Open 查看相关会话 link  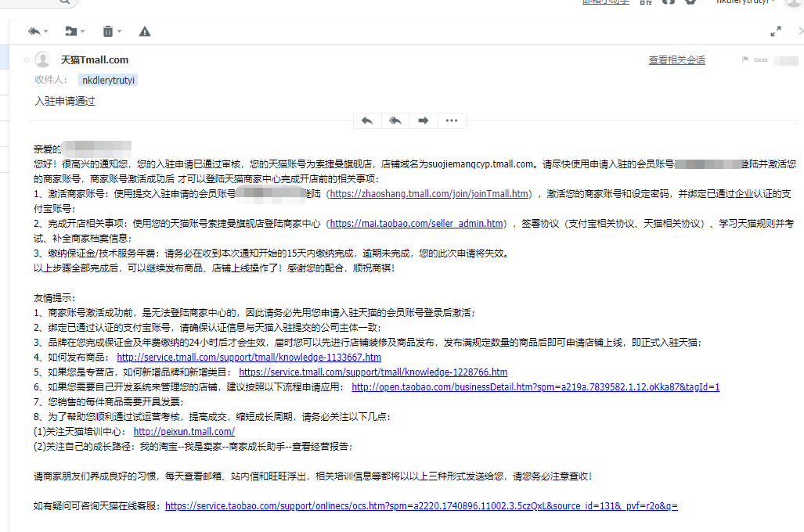tap(677, 60)
